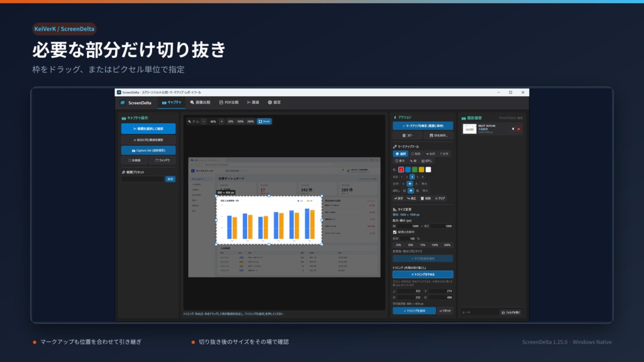The image size is (644, 362).
Task: Delete history entry with red X
Action: (518, 129)
